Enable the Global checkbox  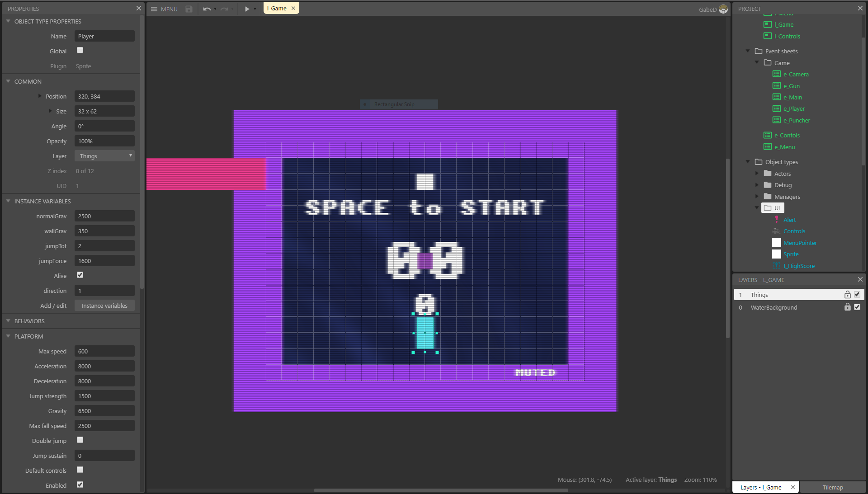tap(80, 51)
